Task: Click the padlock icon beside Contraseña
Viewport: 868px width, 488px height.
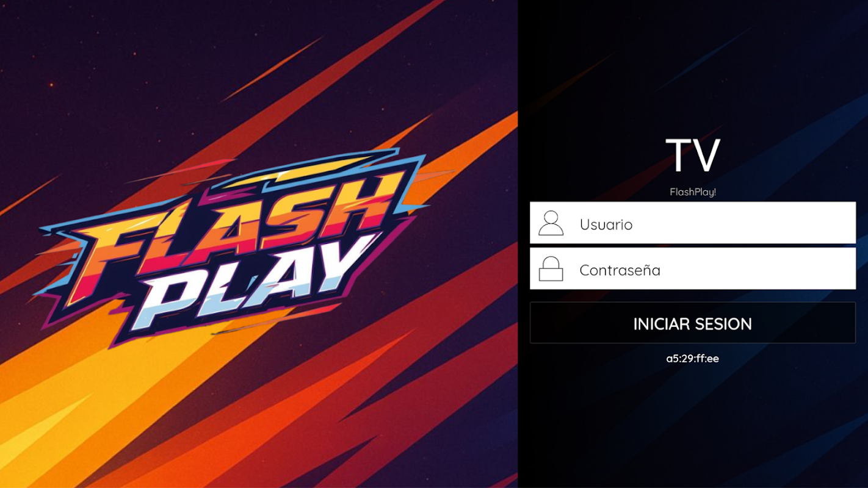Action: point(551,269)
